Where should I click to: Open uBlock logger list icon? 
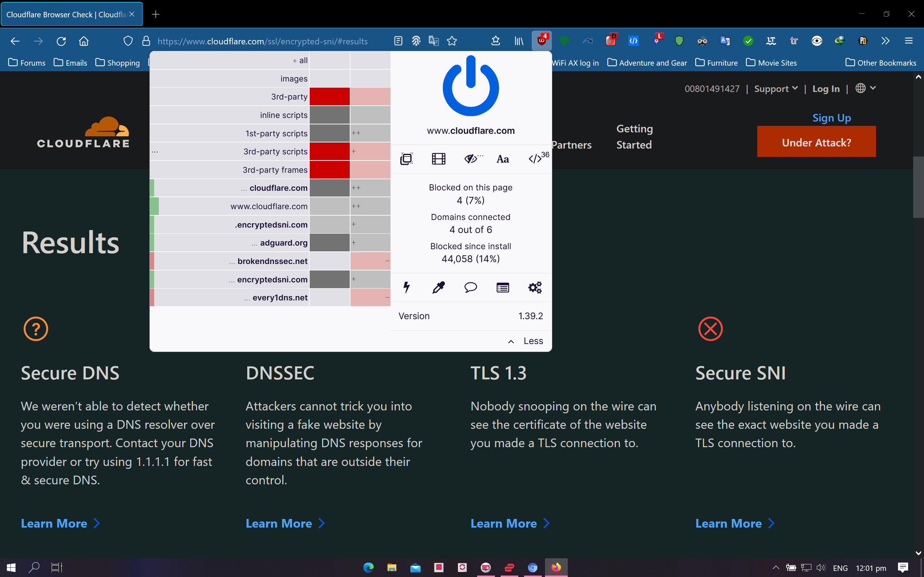[502, 287]
